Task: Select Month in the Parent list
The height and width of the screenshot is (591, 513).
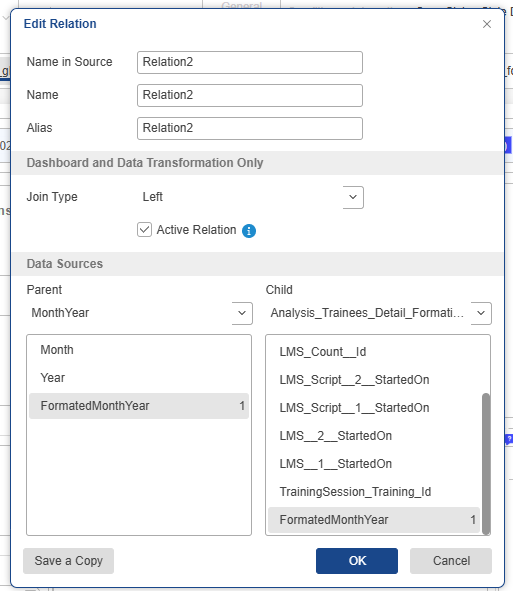Action: [139, 350]
